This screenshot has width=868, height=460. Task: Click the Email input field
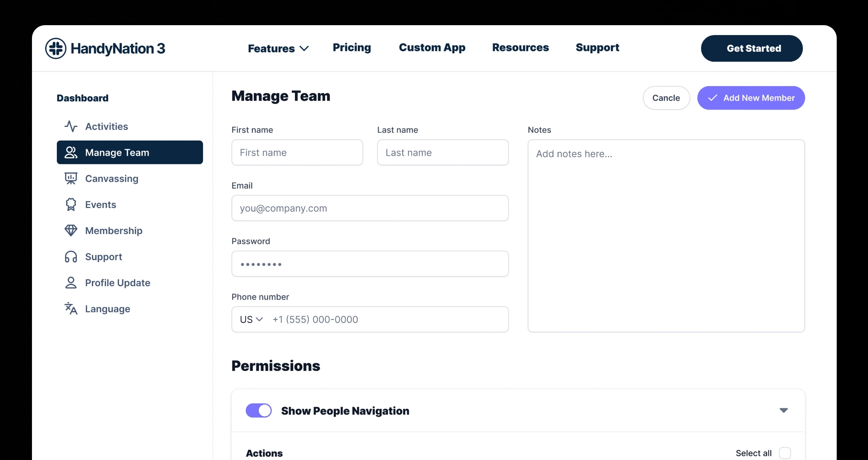[x=370, y=208]
